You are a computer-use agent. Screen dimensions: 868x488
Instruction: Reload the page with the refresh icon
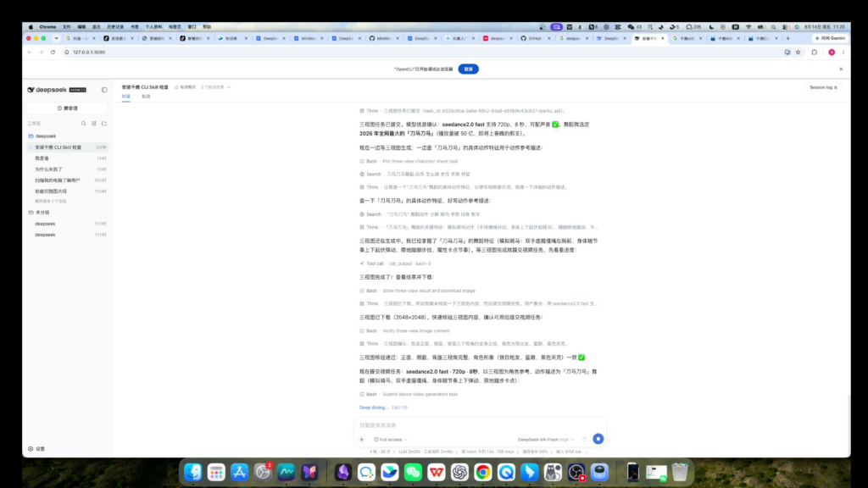(x=53, y=52)
